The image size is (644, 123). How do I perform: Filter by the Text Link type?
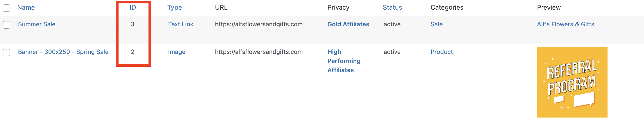click(181, 24)
